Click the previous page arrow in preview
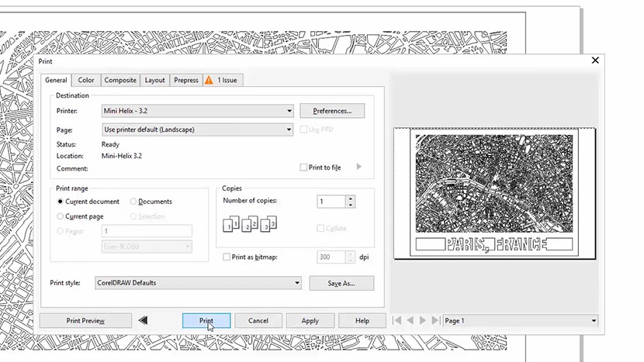Viewport: 644px width, 362px height. click(410, 320)
